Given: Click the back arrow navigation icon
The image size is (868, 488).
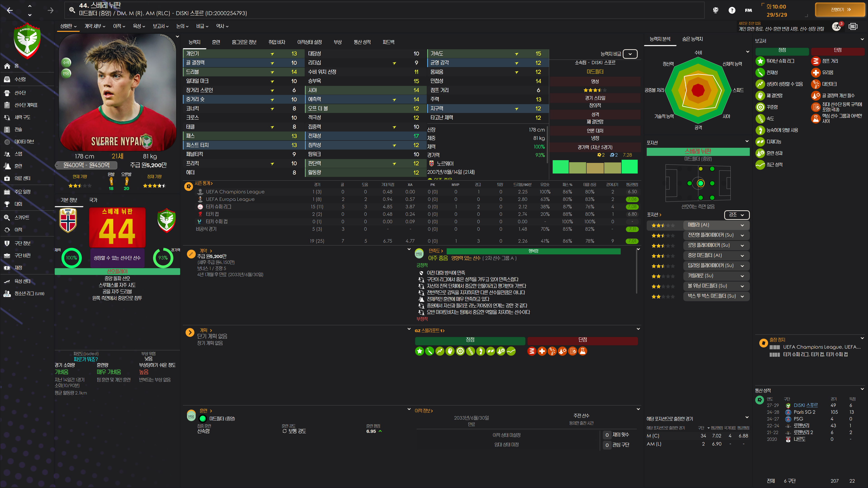Looking at the screenshot, I should point(10,10).
